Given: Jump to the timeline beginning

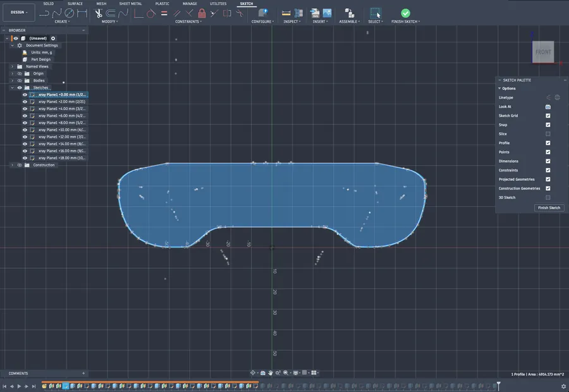Looking at the screenshot, I should (4, 386).
